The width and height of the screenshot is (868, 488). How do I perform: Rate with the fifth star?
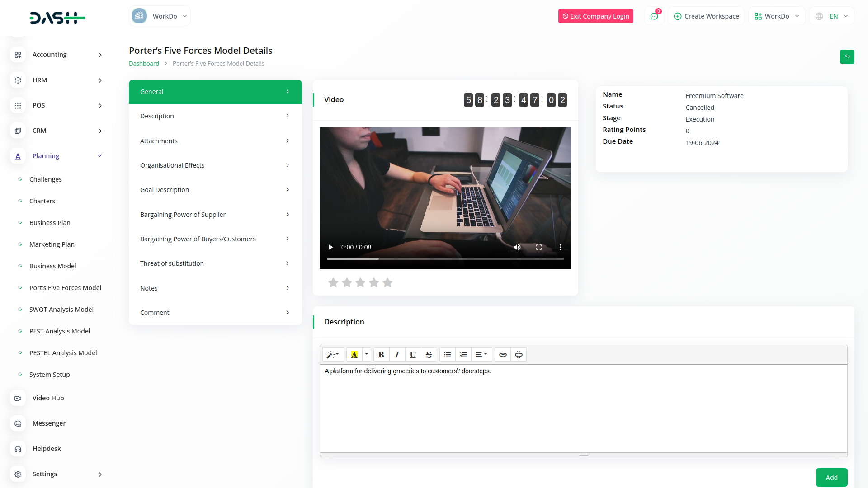click(387, 283)
